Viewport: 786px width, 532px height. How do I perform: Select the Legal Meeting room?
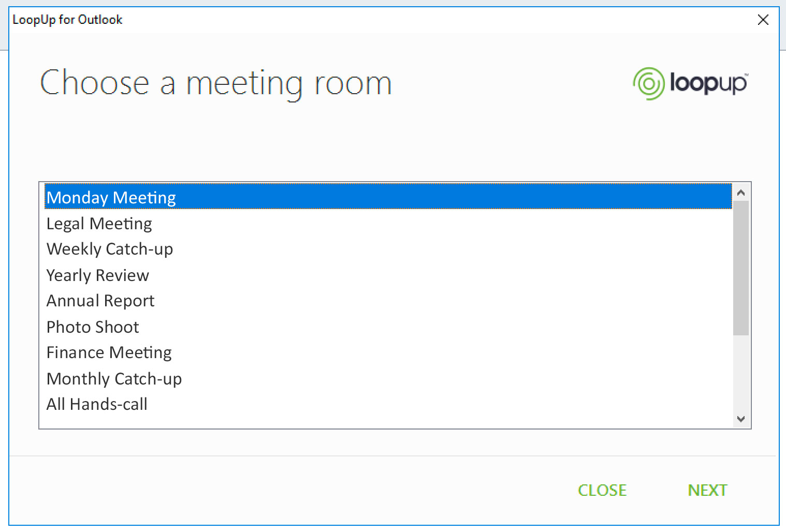(x=99, y=223)
